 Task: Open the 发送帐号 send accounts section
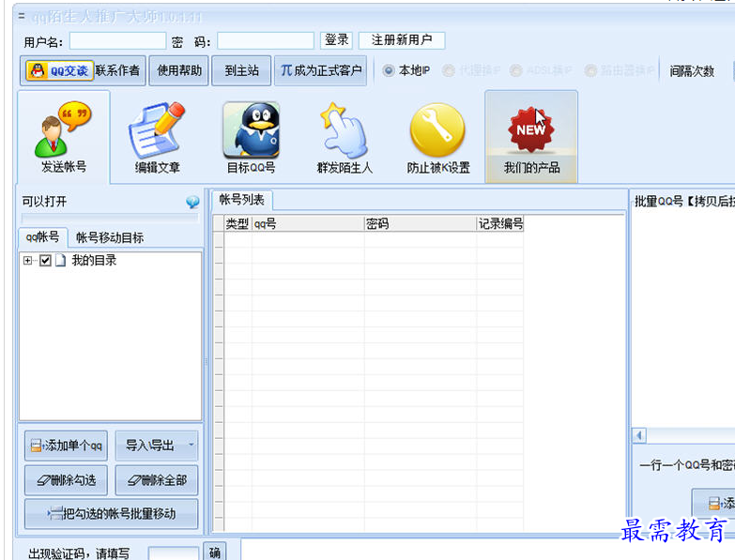point(64,137)
